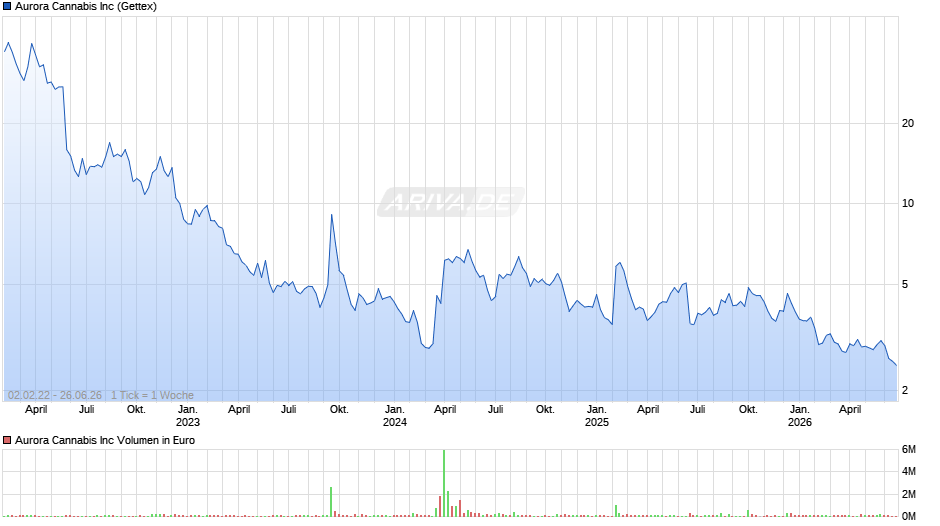Click the date range text '02.02.22 - 26.06.26'

tap(55, 395)
